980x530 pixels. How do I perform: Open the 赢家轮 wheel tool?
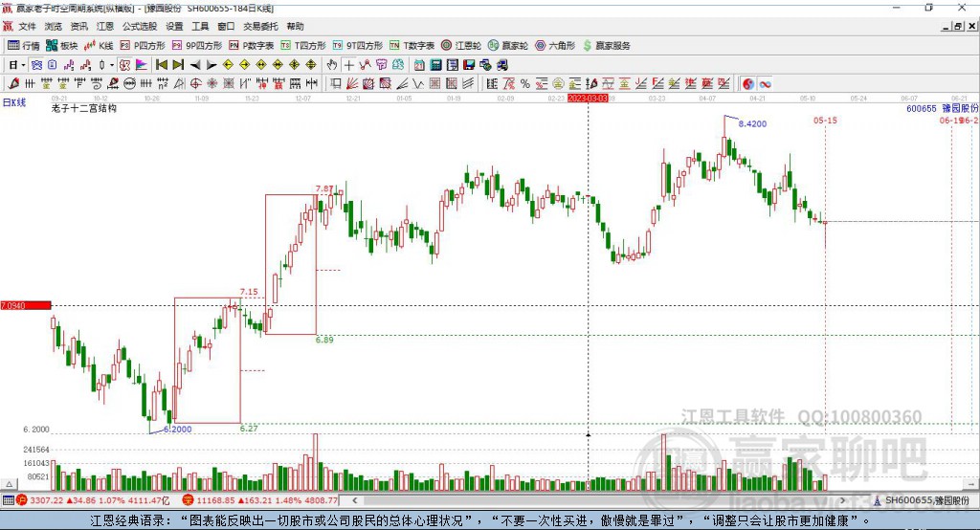click(x=508, y=46)
